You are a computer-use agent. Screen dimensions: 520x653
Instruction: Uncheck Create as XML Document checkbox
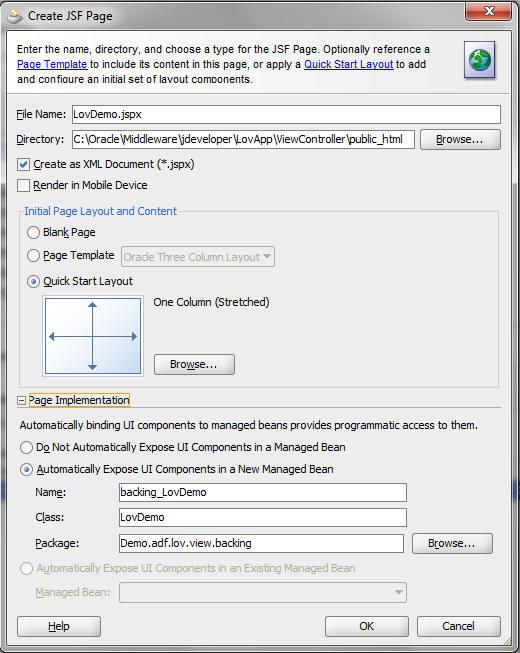23,164
